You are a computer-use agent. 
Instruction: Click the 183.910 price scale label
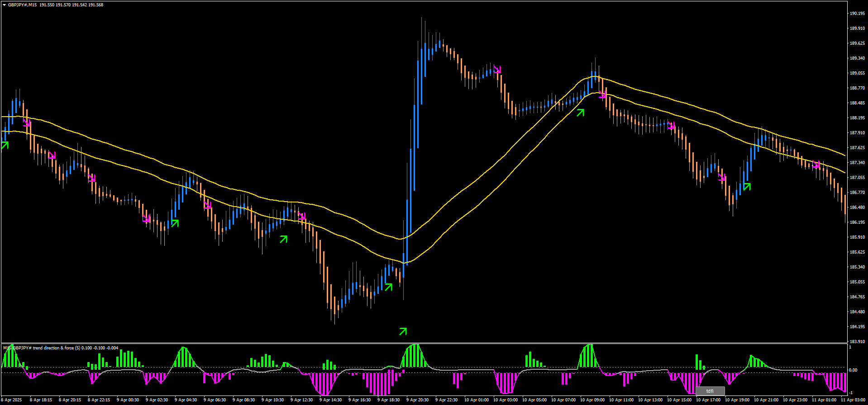857,342
